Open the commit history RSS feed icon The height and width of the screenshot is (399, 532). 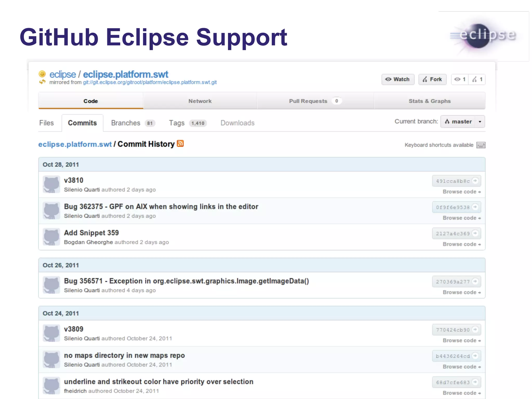tap(180, 143)
